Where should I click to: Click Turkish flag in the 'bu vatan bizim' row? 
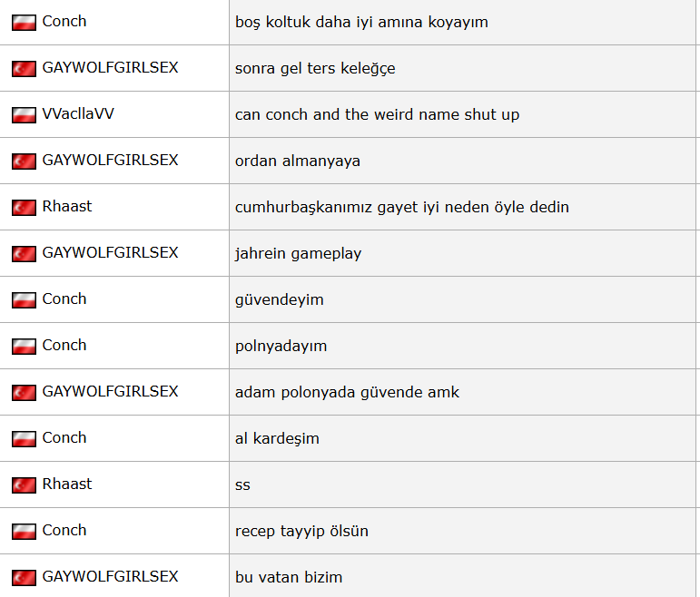[x=24, y=578]
